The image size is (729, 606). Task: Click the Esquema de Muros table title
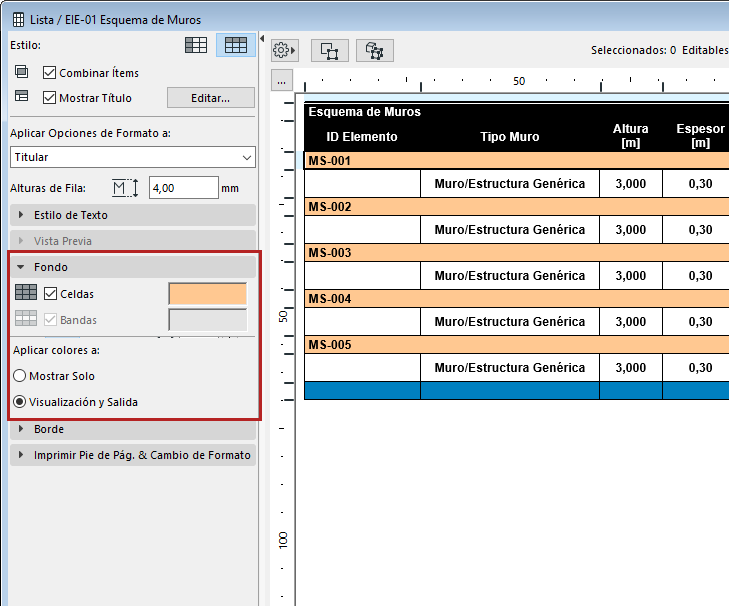pyautogui.click(x=364, y=112)
